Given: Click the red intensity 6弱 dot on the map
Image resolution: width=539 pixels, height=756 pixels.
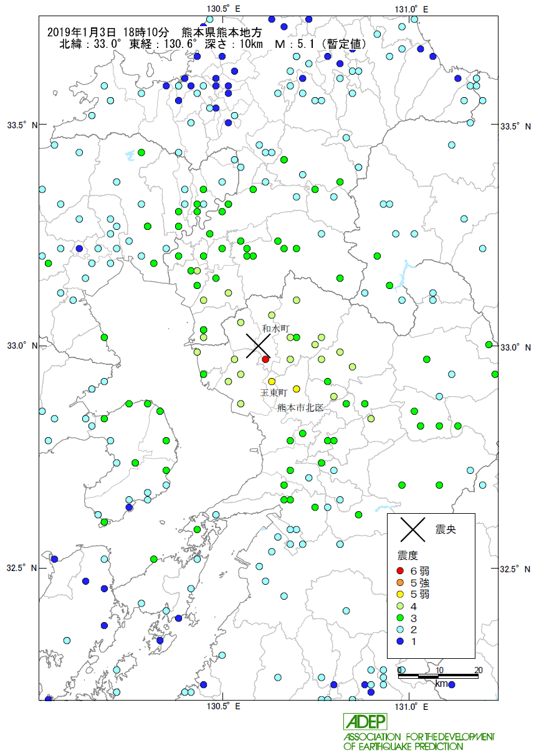Looking at the screenshot, I should tap(265, 359).
